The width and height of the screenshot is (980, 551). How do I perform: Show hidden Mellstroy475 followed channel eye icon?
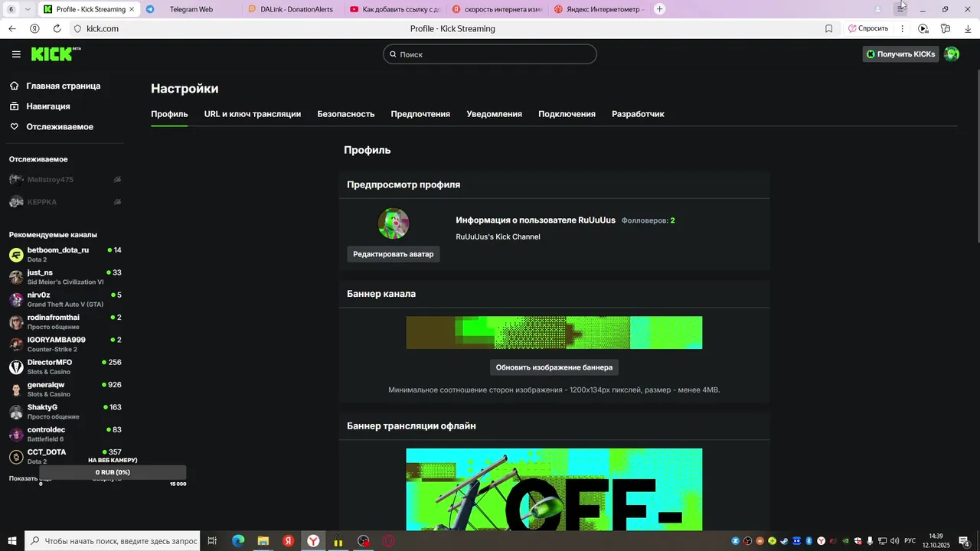click(x=117, y=180)
